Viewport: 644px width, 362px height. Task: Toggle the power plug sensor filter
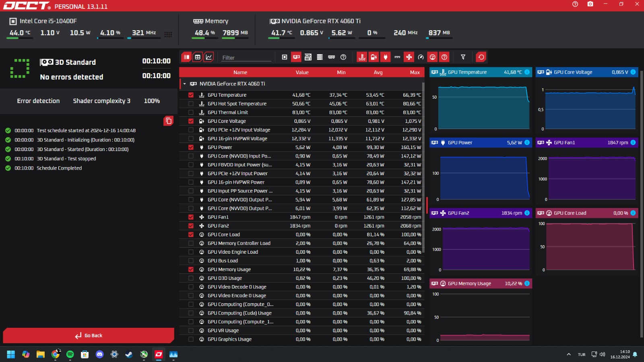tap(386, 57)
